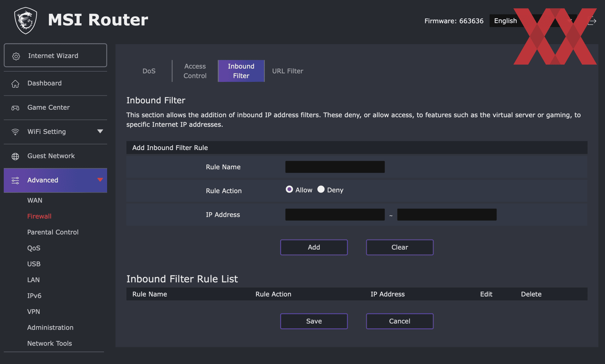Select Firewall in the Advanced submenu
605x364 pixels.
(39, 216)
